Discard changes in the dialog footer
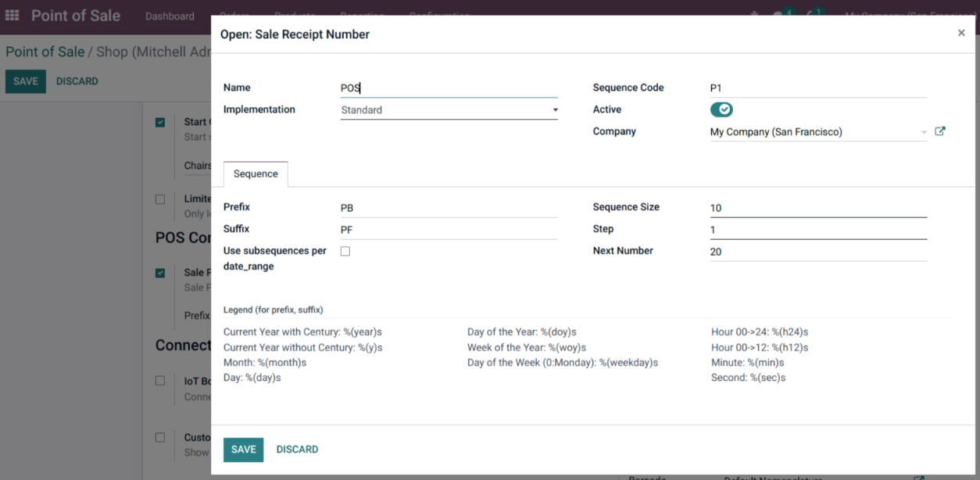 click(297, 450)
